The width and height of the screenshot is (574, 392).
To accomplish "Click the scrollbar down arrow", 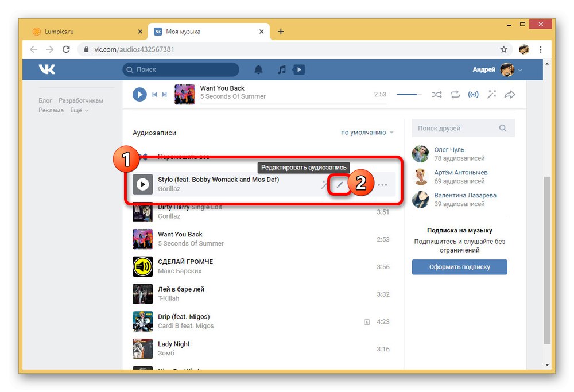I will point(547,365).
